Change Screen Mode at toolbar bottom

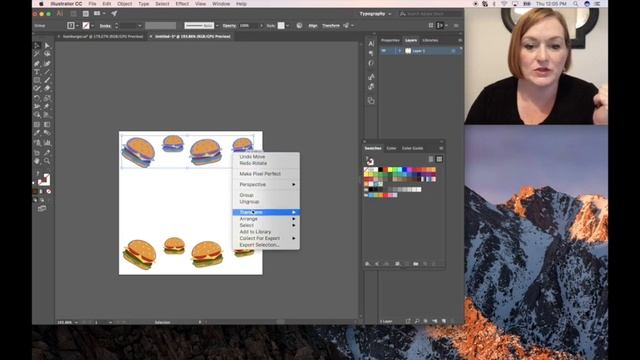[42, 209]
